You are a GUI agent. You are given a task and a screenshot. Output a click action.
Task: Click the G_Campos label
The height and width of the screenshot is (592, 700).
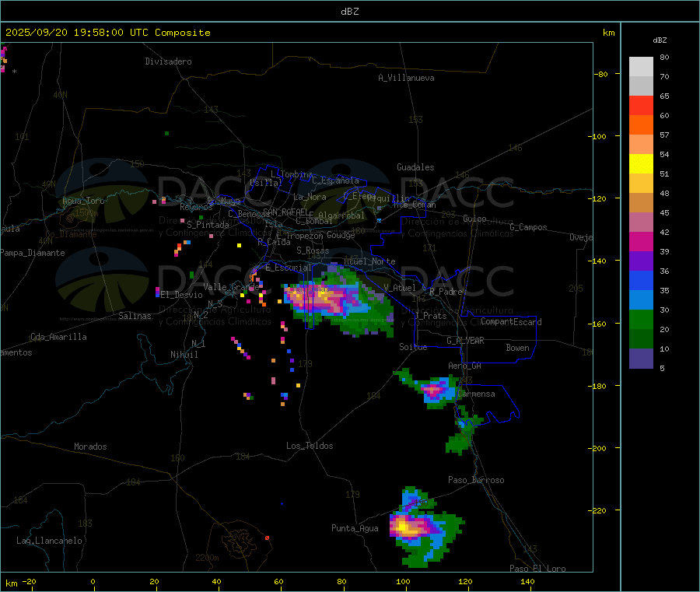(529, 227)
